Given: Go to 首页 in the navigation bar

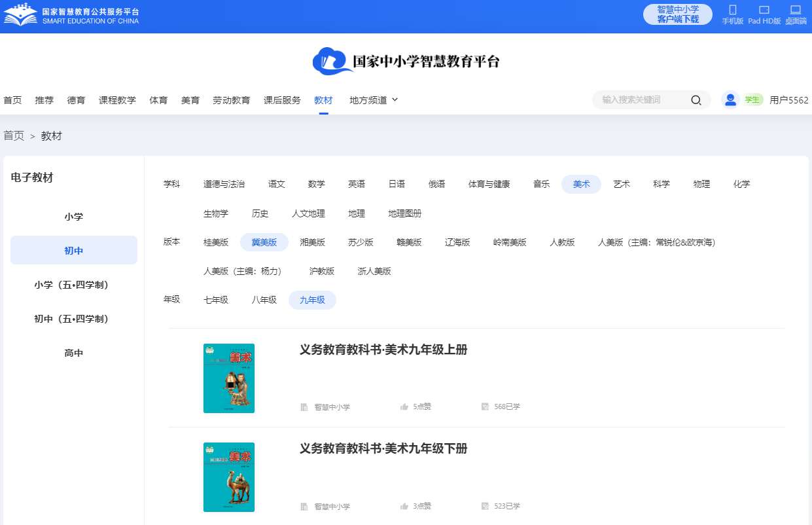Looking at the screenshot, I should tap(12, 100).
